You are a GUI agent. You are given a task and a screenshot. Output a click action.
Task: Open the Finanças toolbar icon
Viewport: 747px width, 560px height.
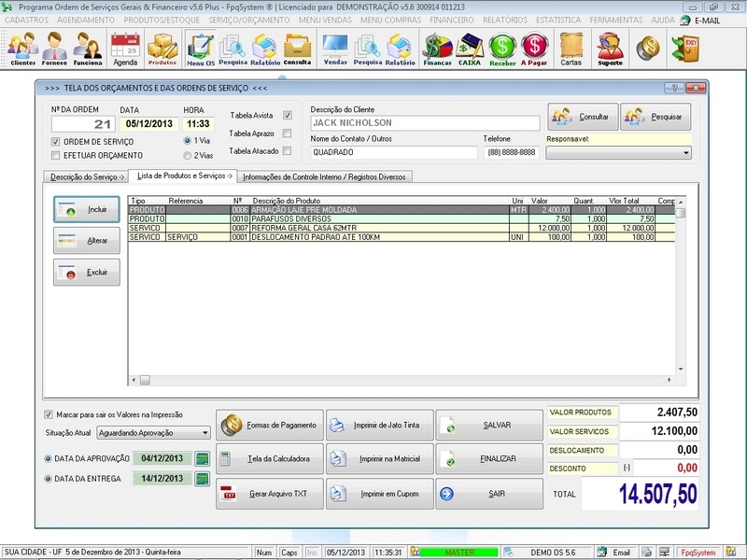437,49
